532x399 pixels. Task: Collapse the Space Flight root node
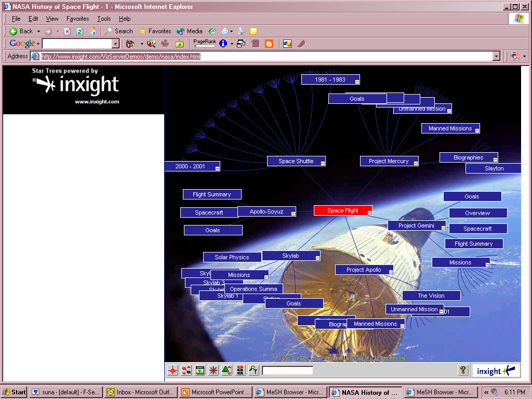pyautogui.click(x=369, y=212)
